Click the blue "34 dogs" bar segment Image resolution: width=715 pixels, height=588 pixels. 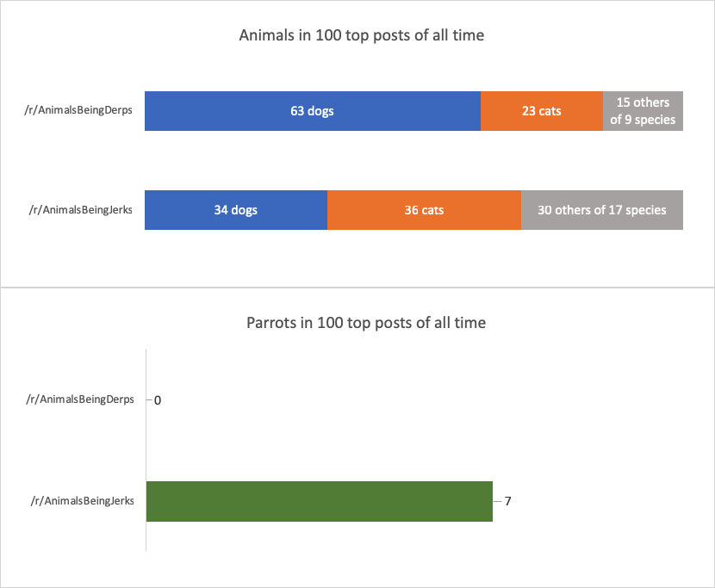pyautogui.click(x=236, y=210)
